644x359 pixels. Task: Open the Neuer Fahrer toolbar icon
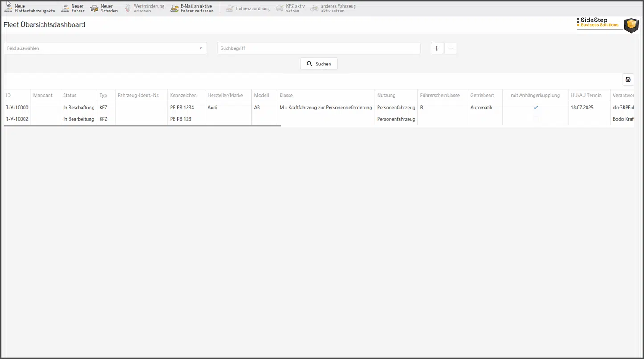coord(65,8)
